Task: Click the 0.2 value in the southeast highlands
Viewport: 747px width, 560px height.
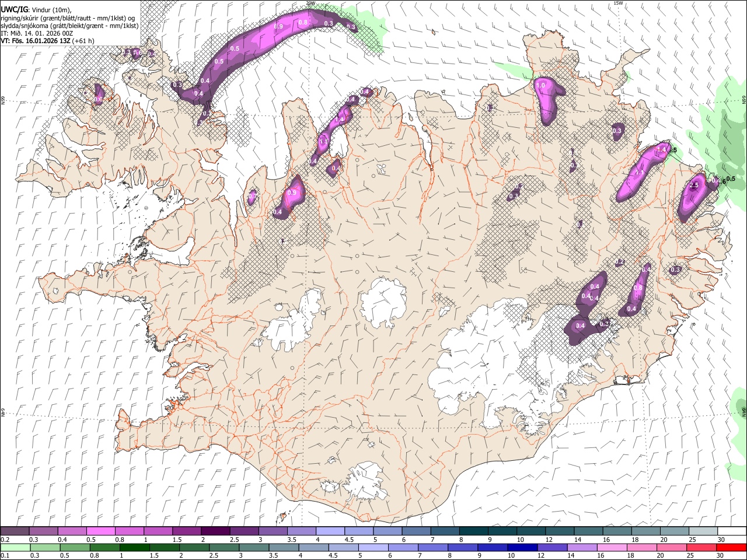Action: coord(620,262)
